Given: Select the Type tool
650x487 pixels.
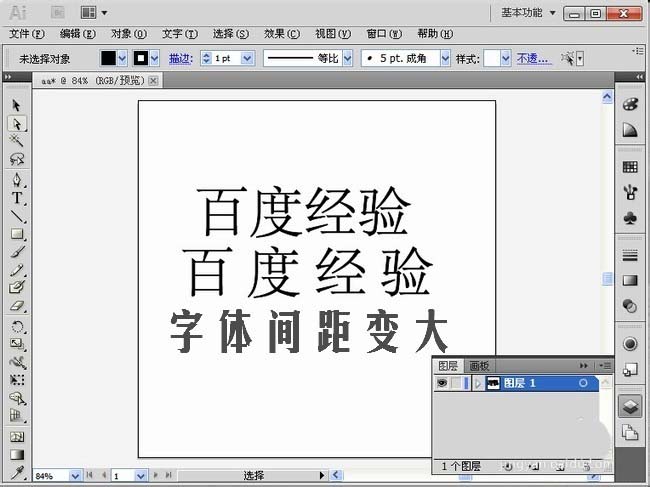Looking at the screenshot, I should pos(17,198).
